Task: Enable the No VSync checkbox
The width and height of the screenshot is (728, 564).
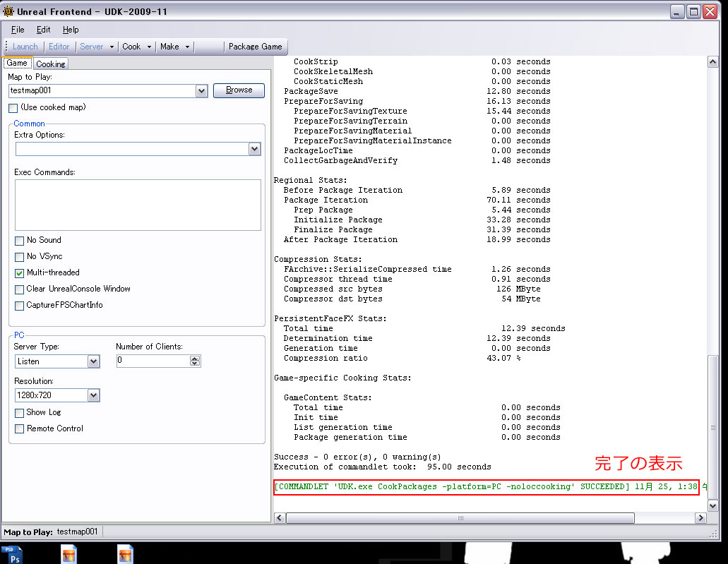Action: point(20,257)
